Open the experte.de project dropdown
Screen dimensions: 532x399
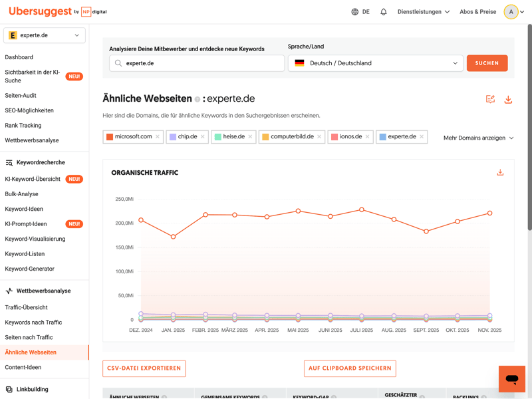(45, 35)
